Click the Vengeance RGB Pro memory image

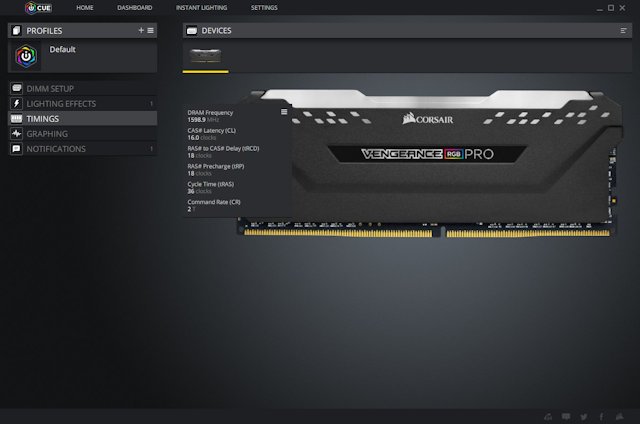[429, 163]
